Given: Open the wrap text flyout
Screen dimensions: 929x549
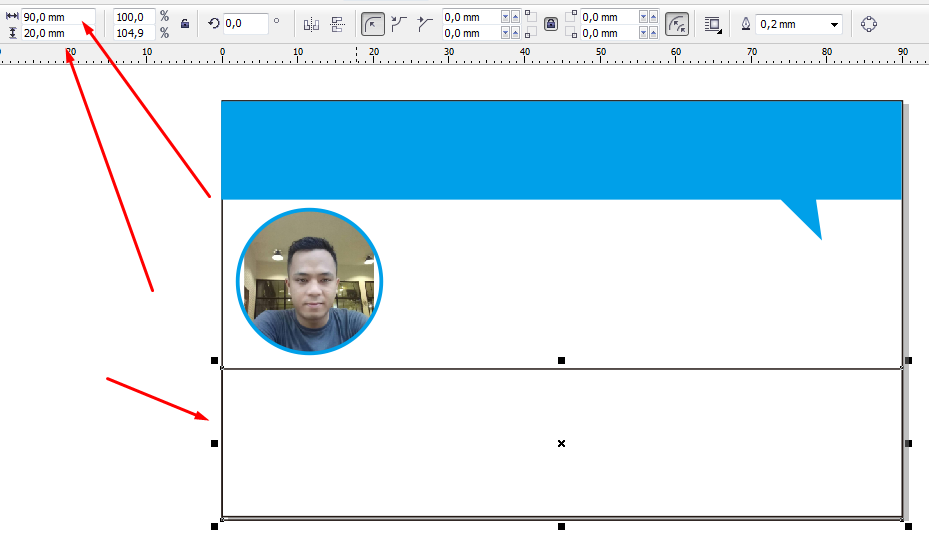Looking at the screenshot, I should coord(713,24).
